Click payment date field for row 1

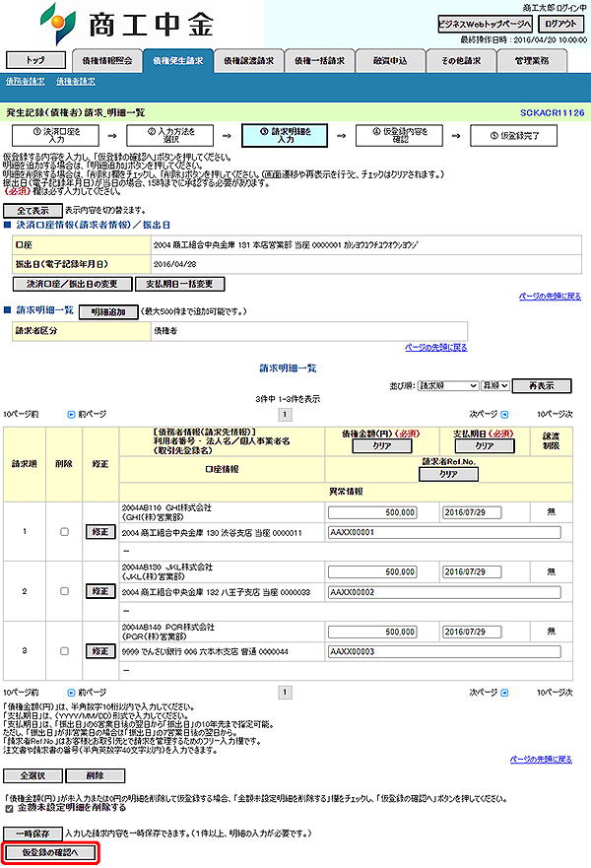click(472, 512)
